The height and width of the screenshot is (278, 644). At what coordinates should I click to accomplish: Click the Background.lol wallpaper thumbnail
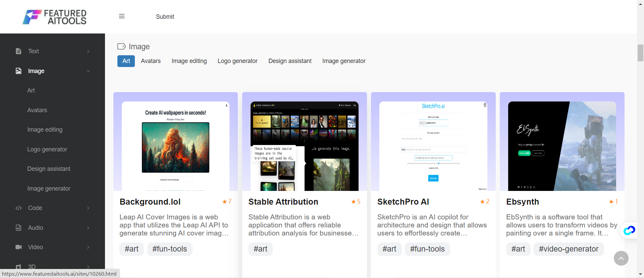click(175, 146)
